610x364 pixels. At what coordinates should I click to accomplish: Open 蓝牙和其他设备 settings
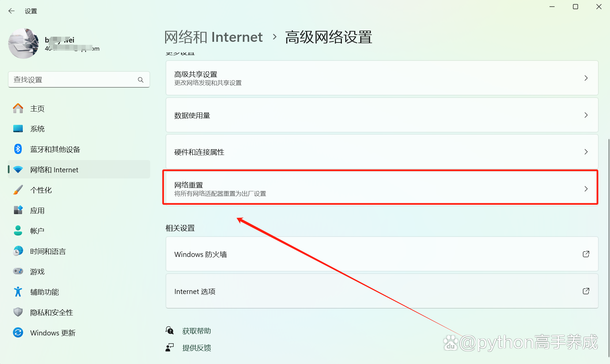click(79, 149)
